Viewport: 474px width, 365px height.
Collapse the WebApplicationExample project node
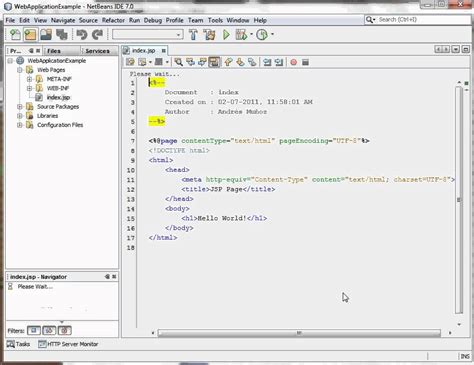click(x=10, y=61)
